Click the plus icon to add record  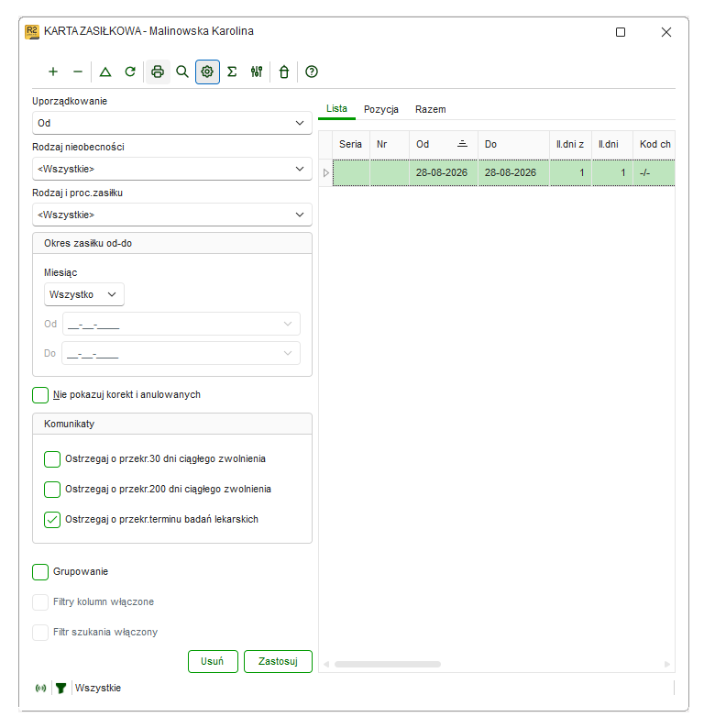tap(53, 72)
